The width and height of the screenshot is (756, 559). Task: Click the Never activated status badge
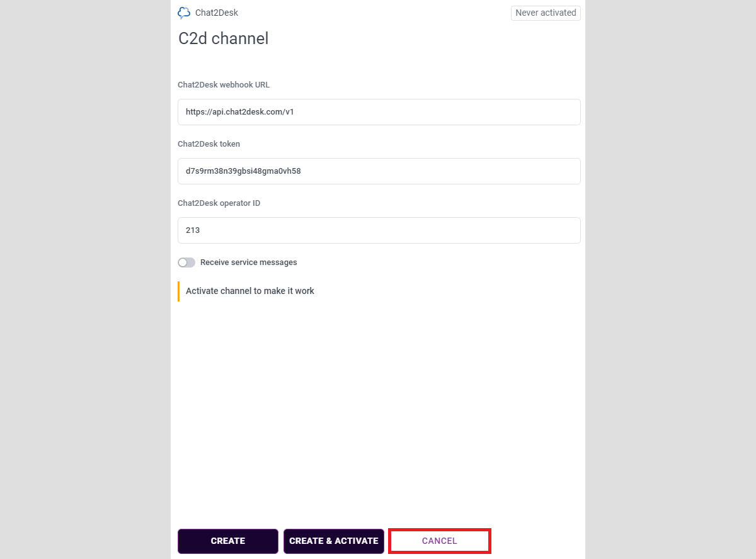tap(546, 13)
